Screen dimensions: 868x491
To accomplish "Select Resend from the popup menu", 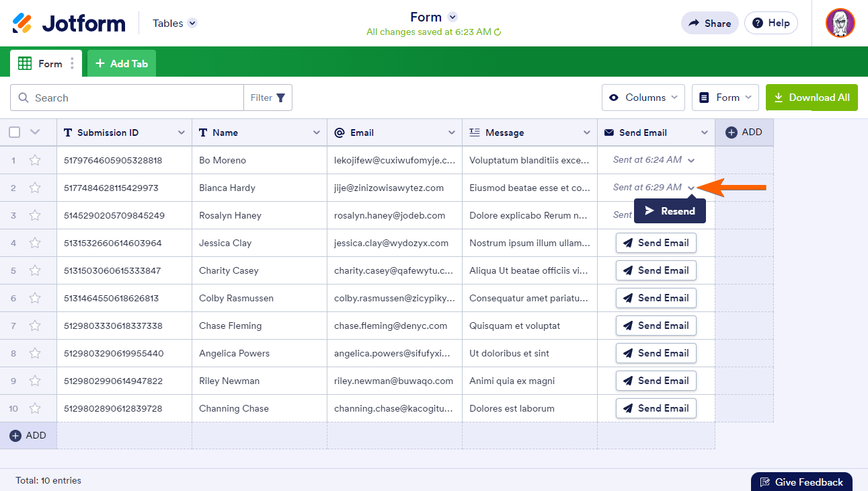I will (x=670, y=211).
